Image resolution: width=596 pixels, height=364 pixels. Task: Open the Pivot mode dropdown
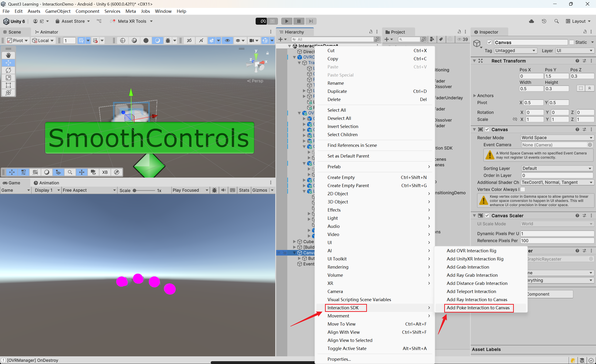click(x=17, y=40)
